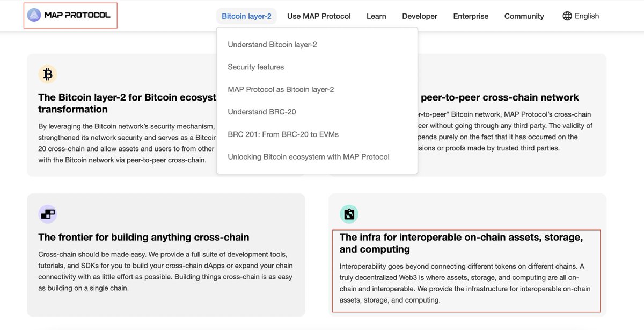Select BRC 201: From BRC-20 to EVMs
This screenshot has width=644, height=330.
283,134
